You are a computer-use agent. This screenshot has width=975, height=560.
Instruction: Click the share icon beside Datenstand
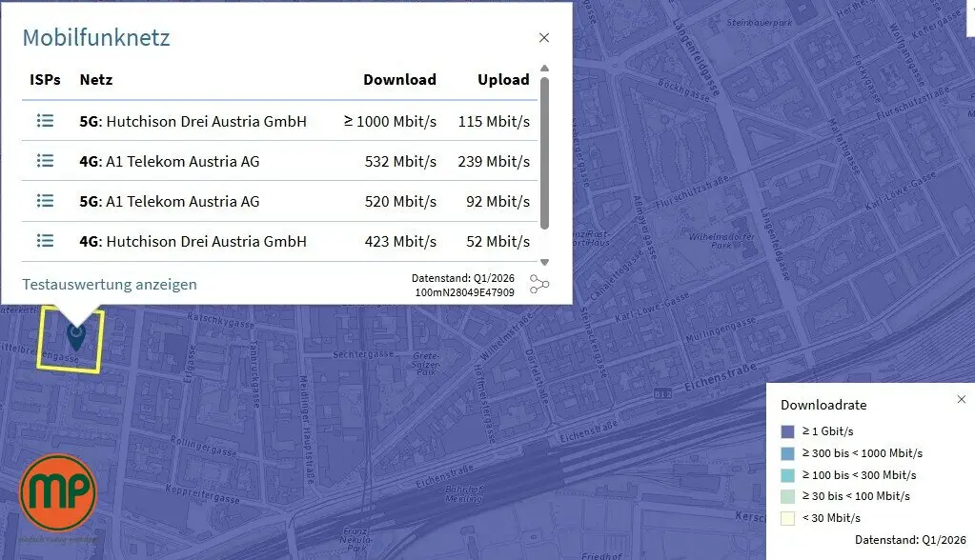pyautogui.click(x=539, y=284)
